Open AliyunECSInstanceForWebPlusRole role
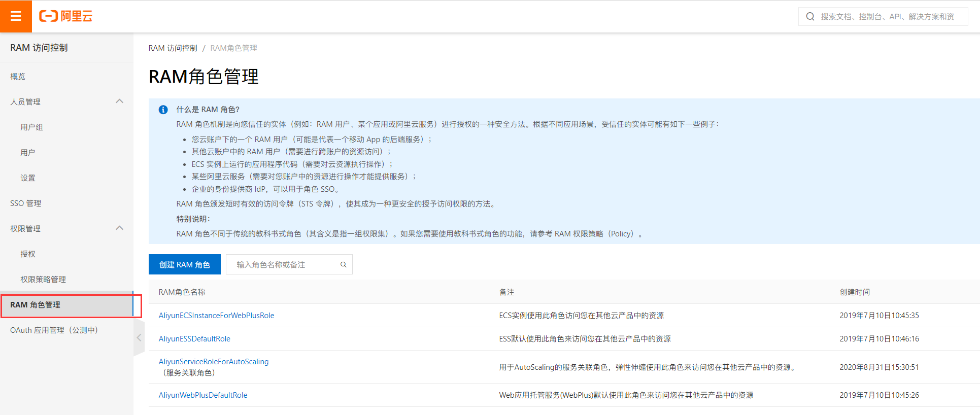Viewport: 980px width, 415px height. [216, 316]
